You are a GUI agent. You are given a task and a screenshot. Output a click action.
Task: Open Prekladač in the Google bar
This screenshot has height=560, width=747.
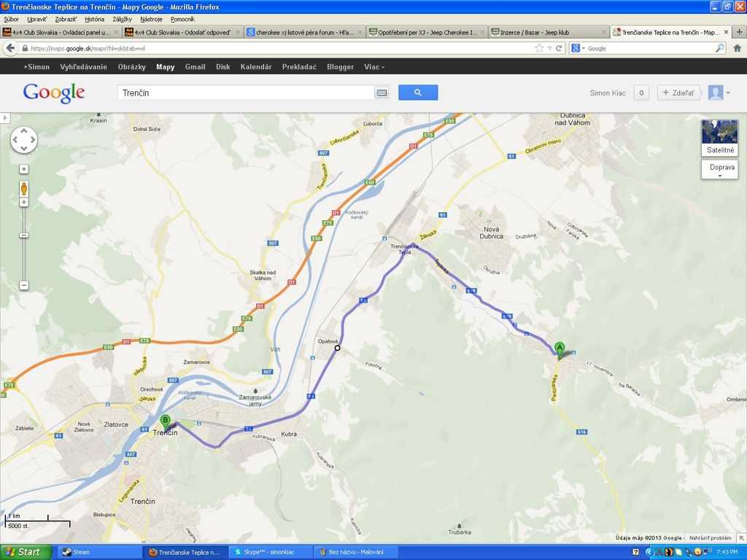coord(299,66)
